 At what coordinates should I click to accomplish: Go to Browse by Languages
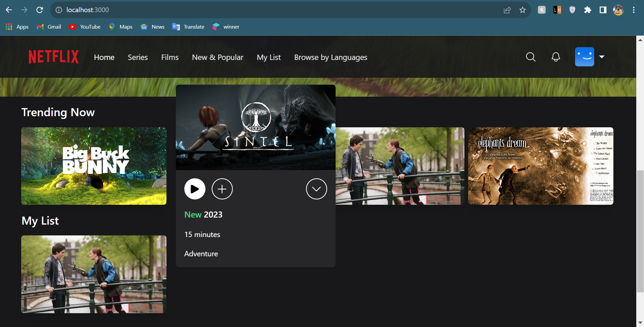[x=330, y=57]
